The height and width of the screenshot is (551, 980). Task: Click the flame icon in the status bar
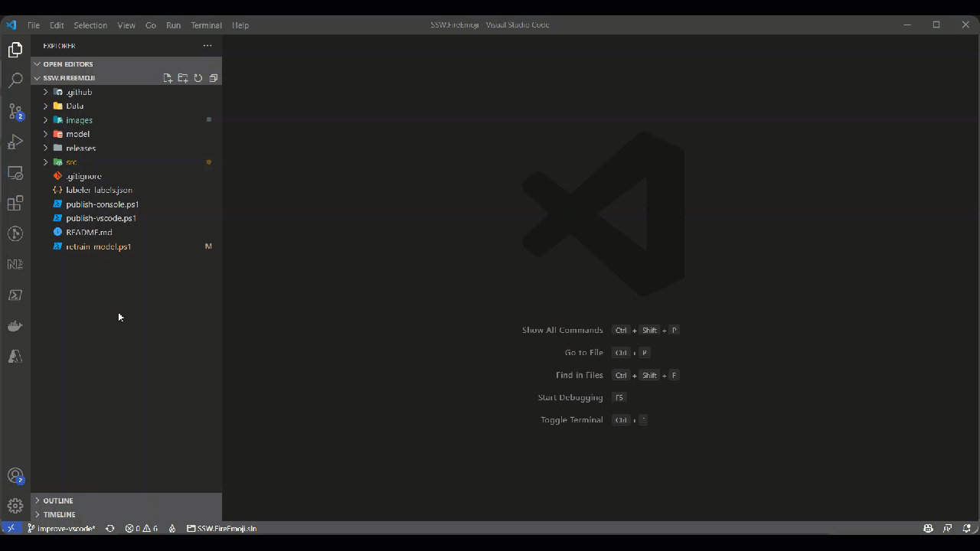point(172,529)
